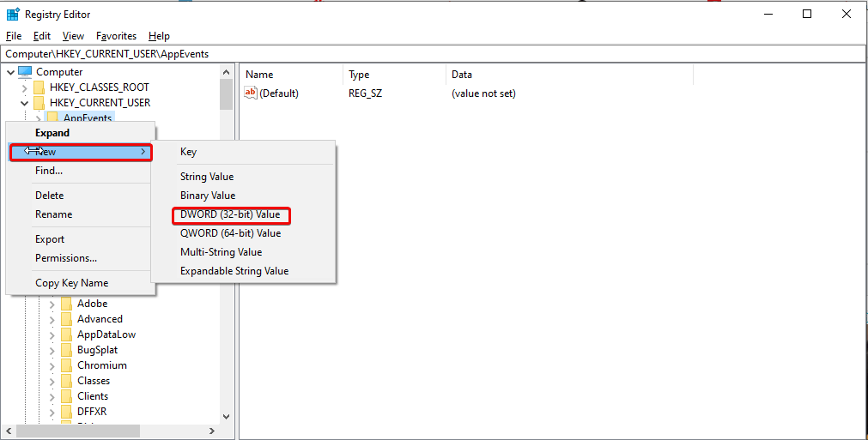Select Copy Key Name in context menu
Image resolution: width=868 pixels, height=440 pixels.
click(71, 283)
